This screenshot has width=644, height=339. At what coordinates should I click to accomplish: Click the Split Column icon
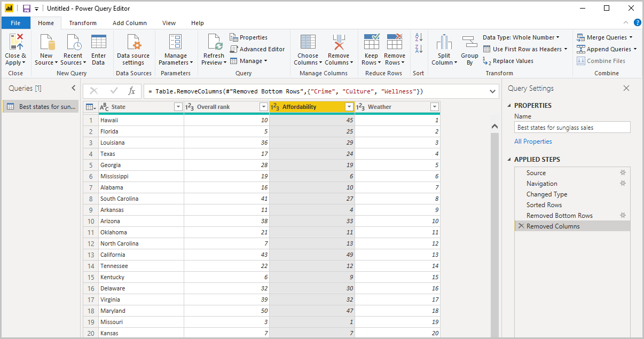click(444, 42)
